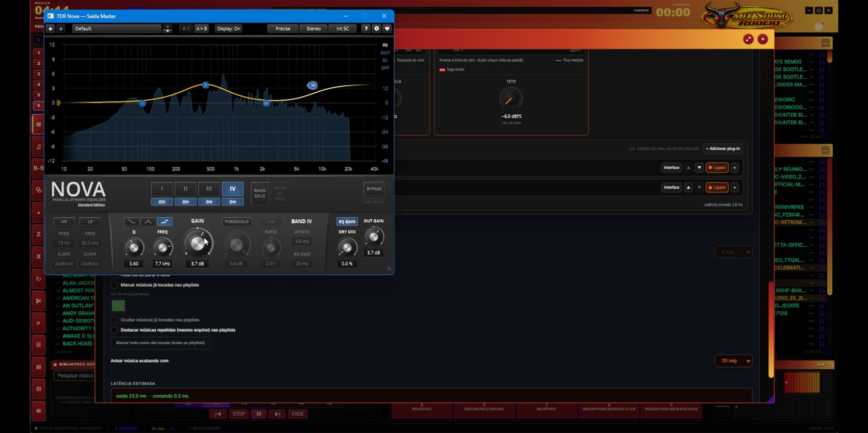The height and width of the screenshot is (433, 868).
Task: Open the Mix Sound settings gear near the logo
Action: 819,27
